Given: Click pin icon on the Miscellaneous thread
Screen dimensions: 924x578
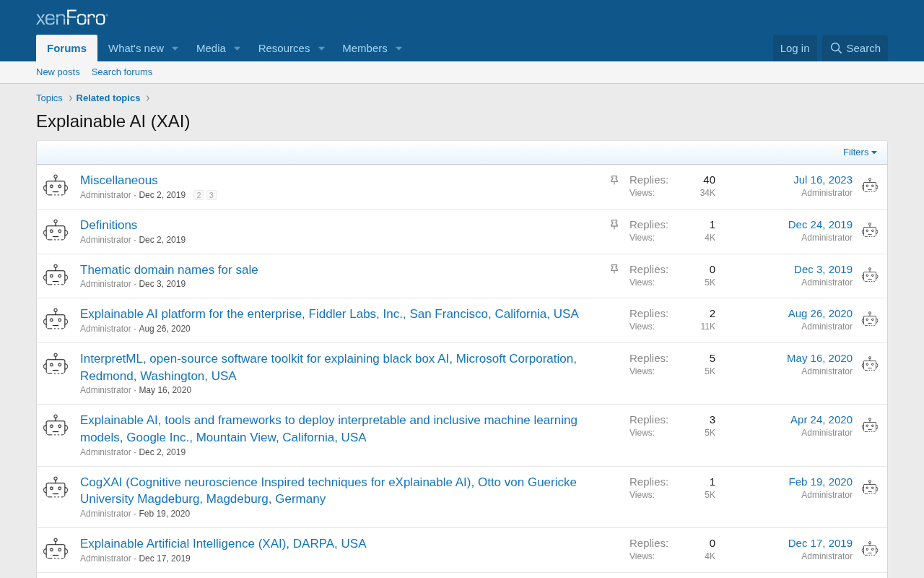Looking at the screenshot, I should 614,180.
